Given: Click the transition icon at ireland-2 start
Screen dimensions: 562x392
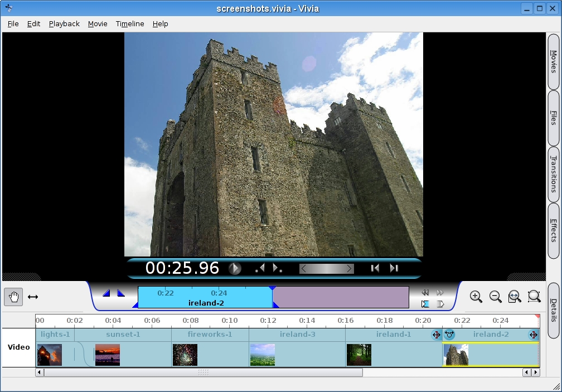Looking at the screenshot, I should pos(449,335).
